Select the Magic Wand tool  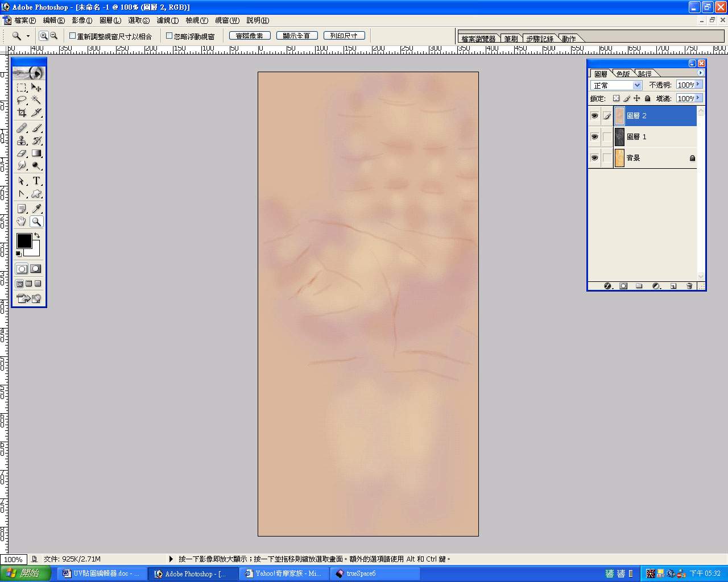pyautogui.click(x=36, y=100)
